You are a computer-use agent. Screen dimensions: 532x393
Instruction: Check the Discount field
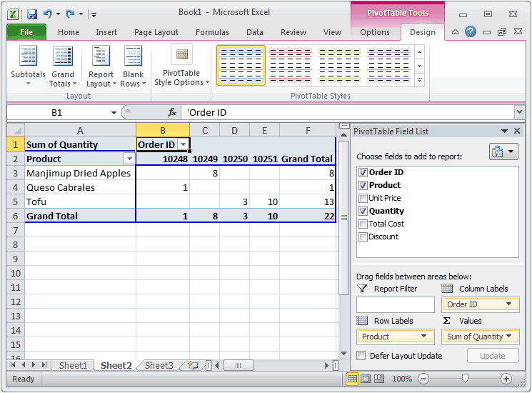click(x=363, y=237)
